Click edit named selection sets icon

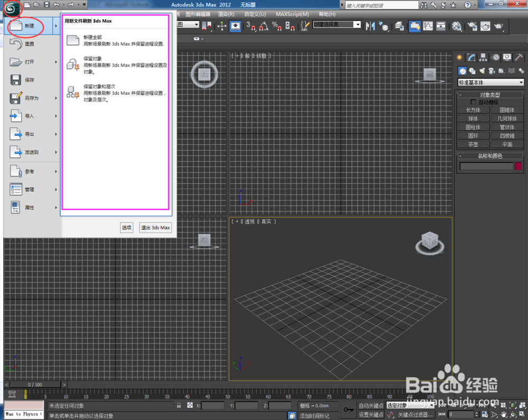click(x=305, y=26)
